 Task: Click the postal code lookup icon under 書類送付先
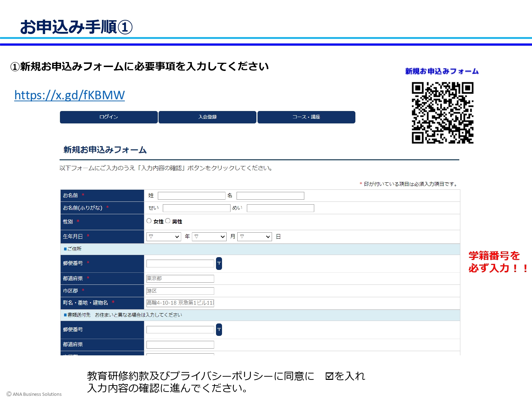tap(219, 329)
